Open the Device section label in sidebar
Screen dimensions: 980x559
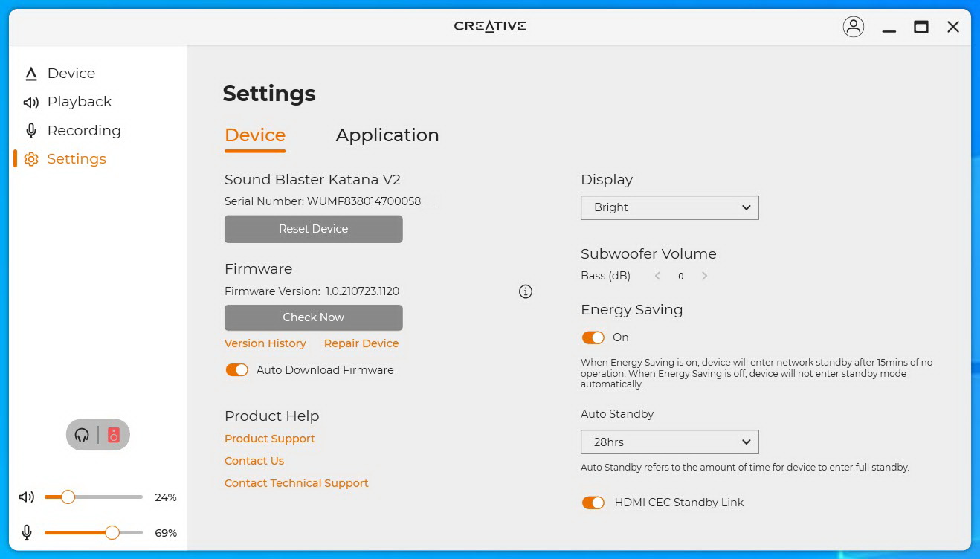click(71, 74)
